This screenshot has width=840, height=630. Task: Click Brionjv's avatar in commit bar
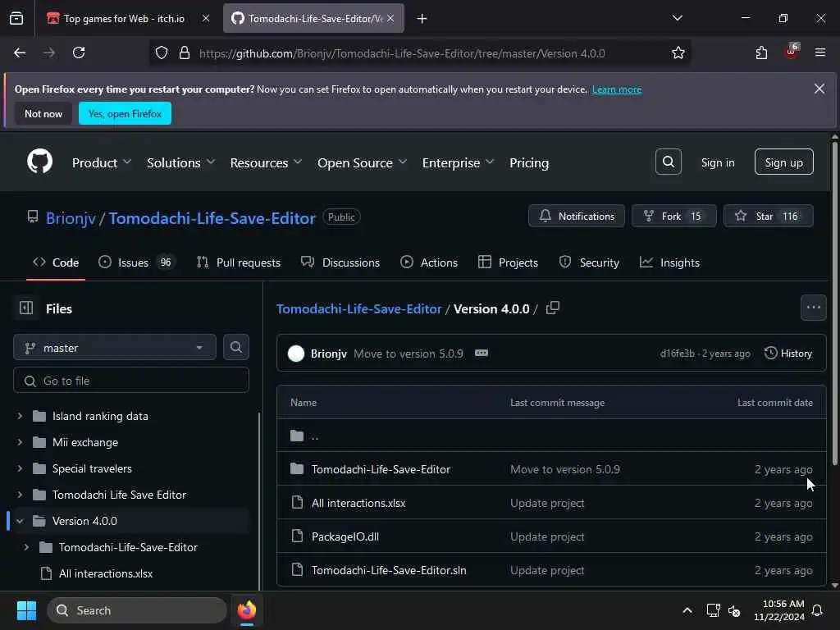pyautogui.click(x=295, y=354)
